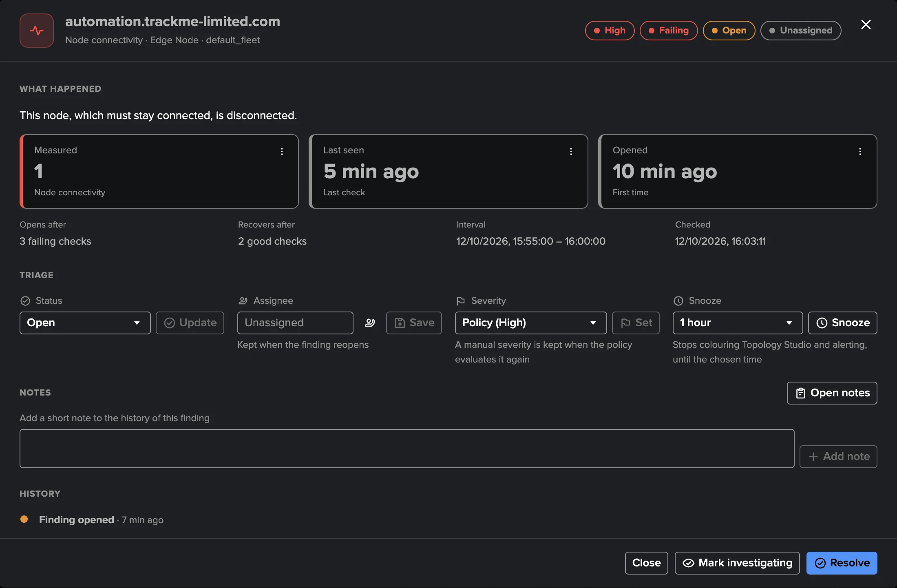Click the '3 failing checks' value
The width and height of the screenshot is (897, 588).
pyautogui.click(x=55, y=241)
